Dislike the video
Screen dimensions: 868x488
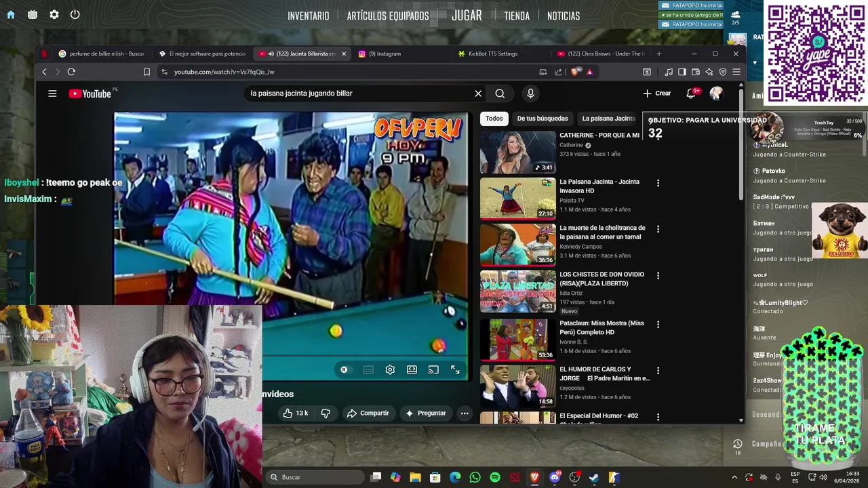(325, 413)
